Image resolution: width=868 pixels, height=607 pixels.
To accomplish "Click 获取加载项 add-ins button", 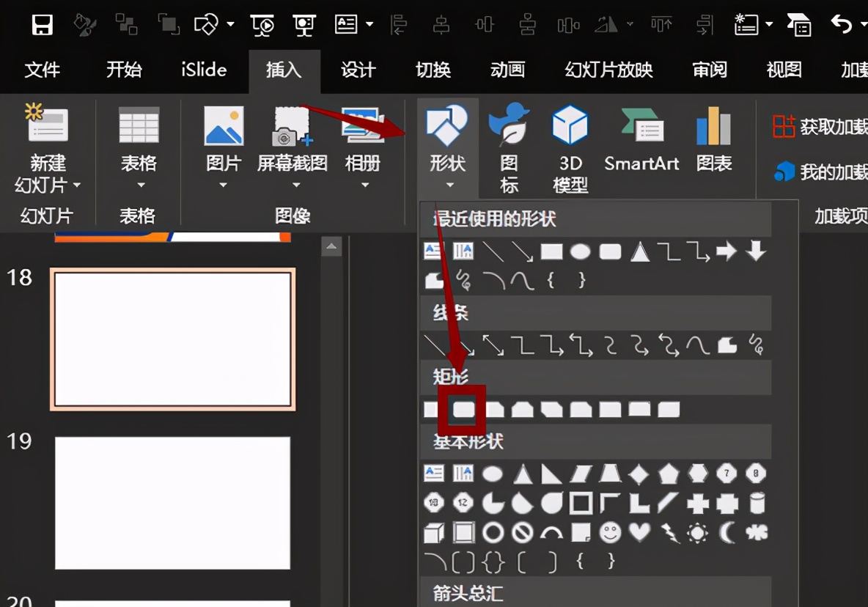I will pos(820,127).
